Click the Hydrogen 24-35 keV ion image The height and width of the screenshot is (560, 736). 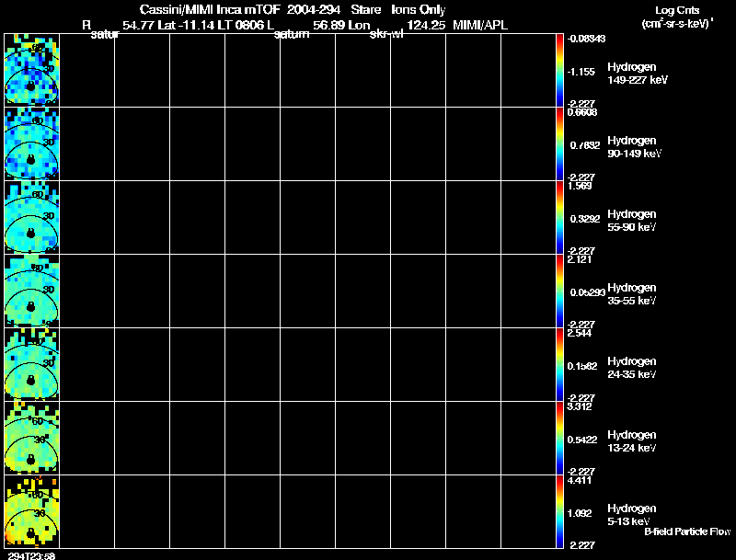(x=31, y=364)
